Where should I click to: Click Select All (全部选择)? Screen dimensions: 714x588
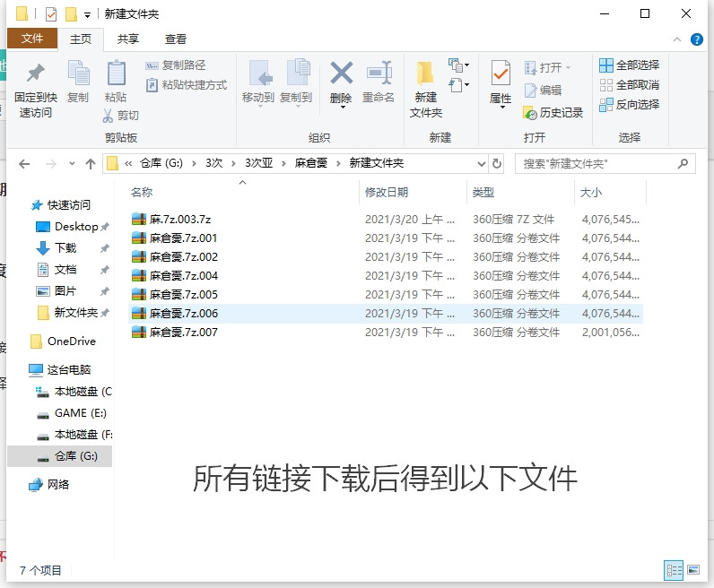[630, 65]
